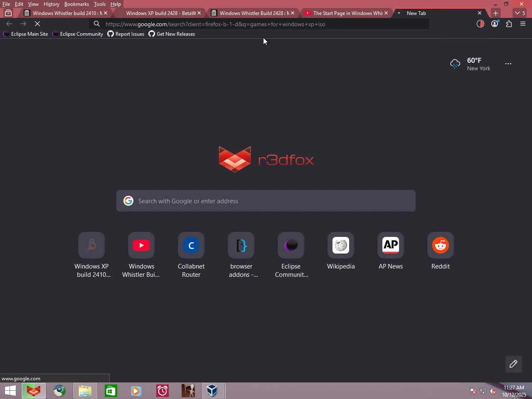Open the YouTube Windows Whistler shortcut tile

click(x=141, y=255)
